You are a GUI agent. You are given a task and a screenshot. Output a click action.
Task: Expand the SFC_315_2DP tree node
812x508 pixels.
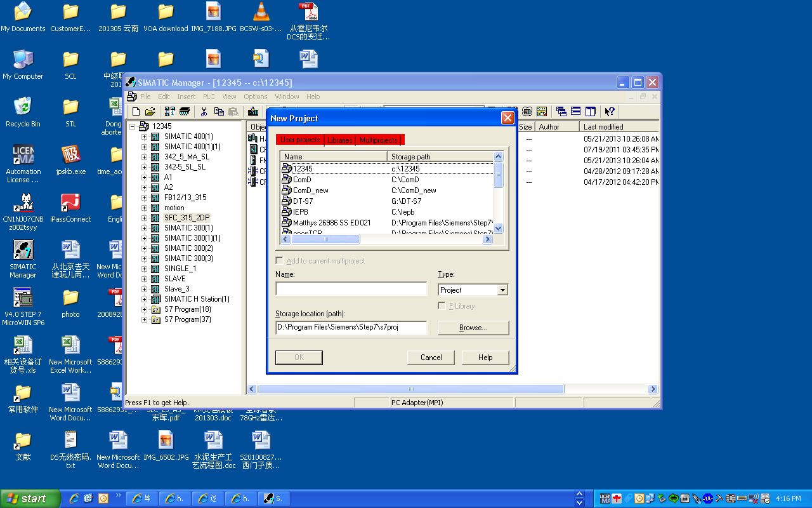coord(144,218)
